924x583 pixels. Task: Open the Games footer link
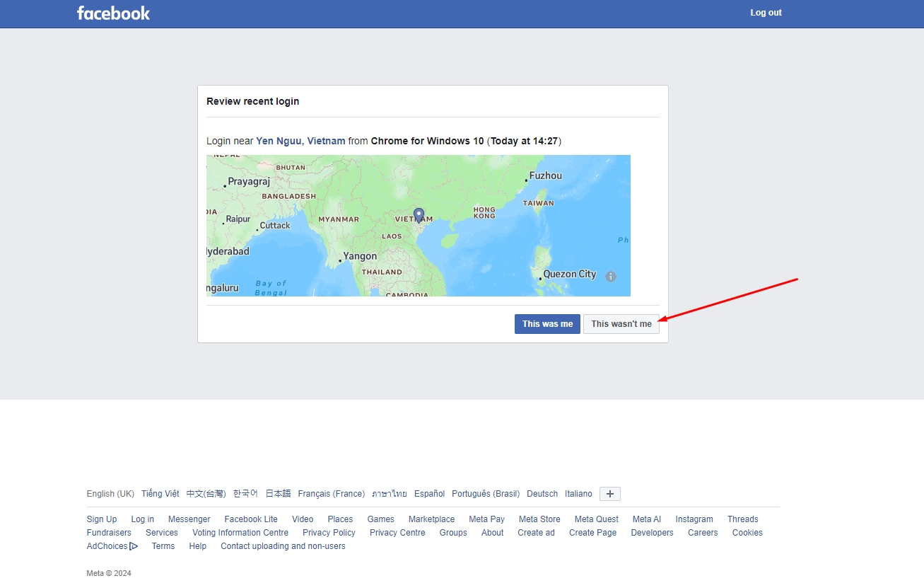381,519
